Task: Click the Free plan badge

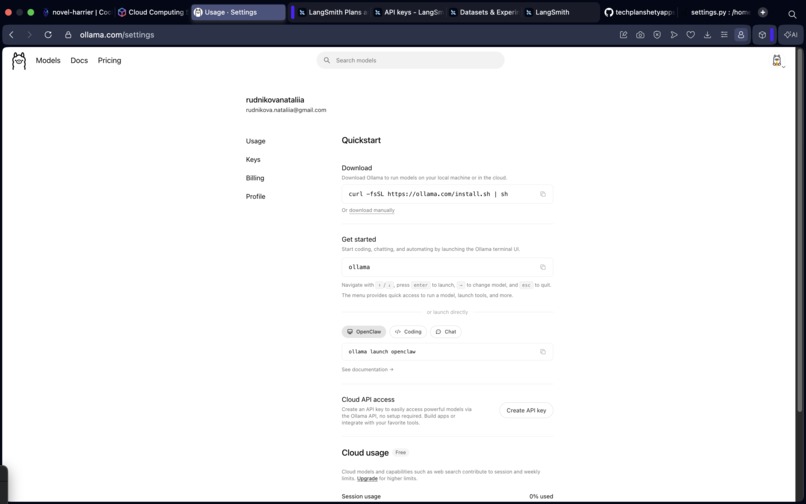Action: point(400,453)
